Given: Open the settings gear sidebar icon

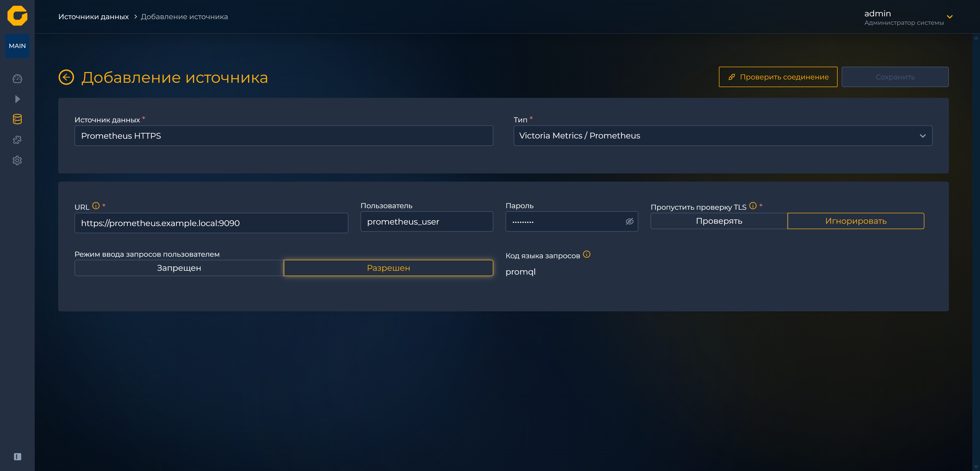Looking at the screenshot, I should point(17,160).
